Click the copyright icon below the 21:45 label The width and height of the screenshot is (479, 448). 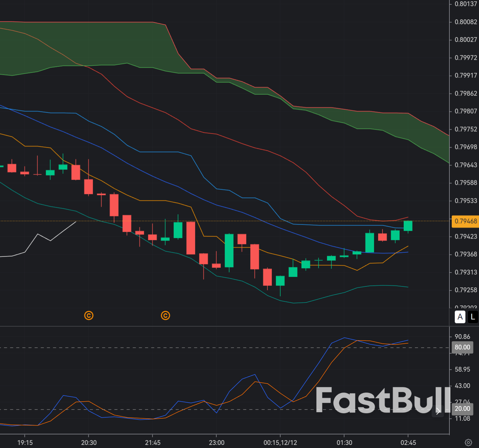tap(166, 316)
